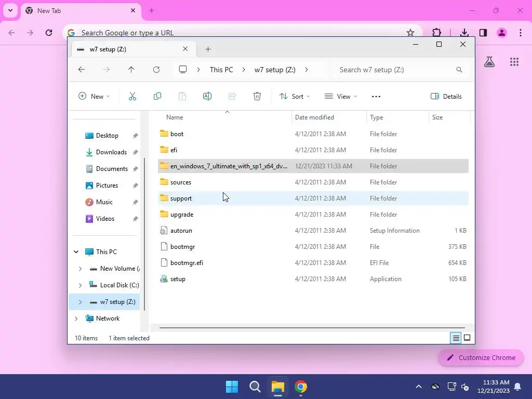Click the Explorer forward arrow
This screenshot has width=532, height=399.
(x=106, y=70)
